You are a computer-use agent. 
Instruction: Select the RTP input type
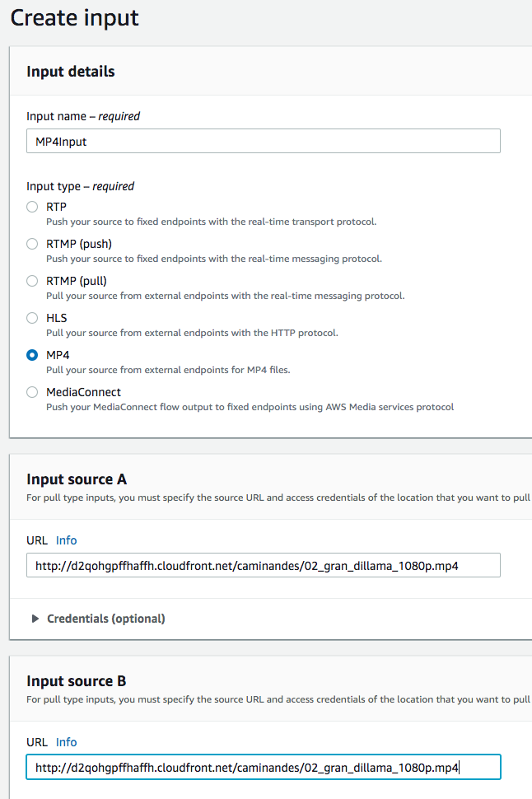point(32,207)
